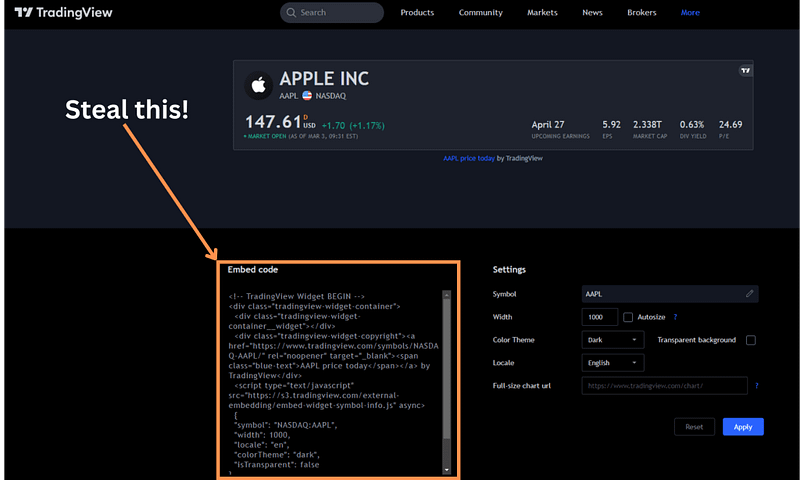Open the Brokers menu
This screenshot has width=800, height=480.
[642, 12]
